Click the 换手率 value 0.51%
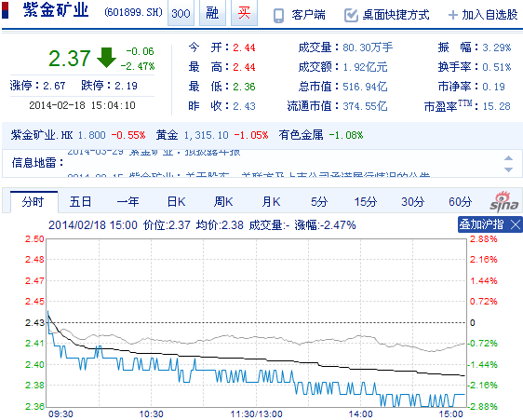Image resolution: width=523 pixels, height=420 pixels. pyautogui.click(x=497, y=67)
